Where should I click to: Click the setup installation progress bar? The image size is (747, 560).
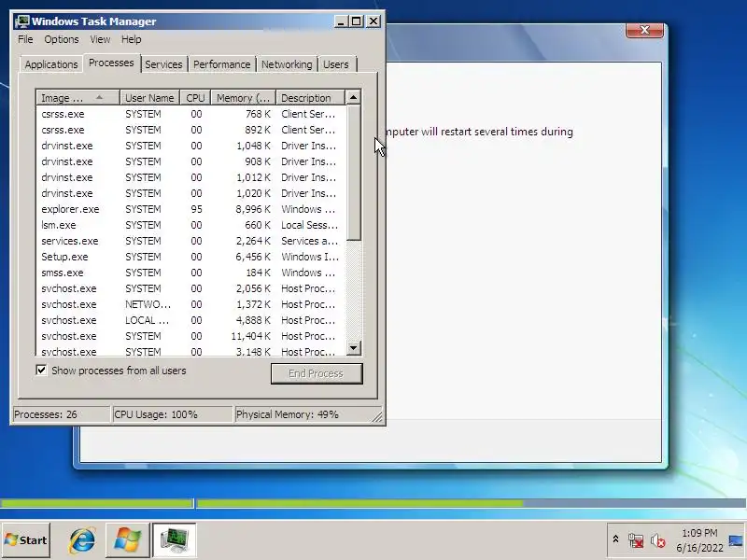[x=373, y=503]
